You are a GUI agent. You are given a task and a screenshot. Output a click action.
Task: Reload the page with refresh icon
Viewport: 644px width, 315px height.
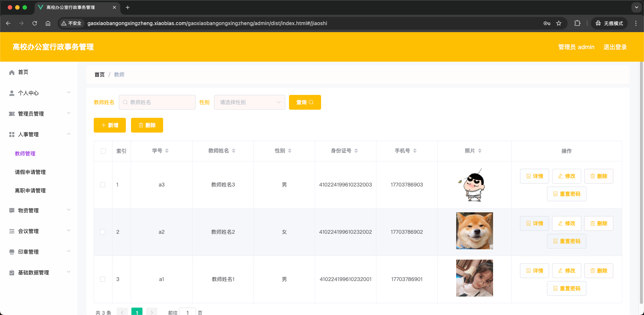tap(35, 23)
